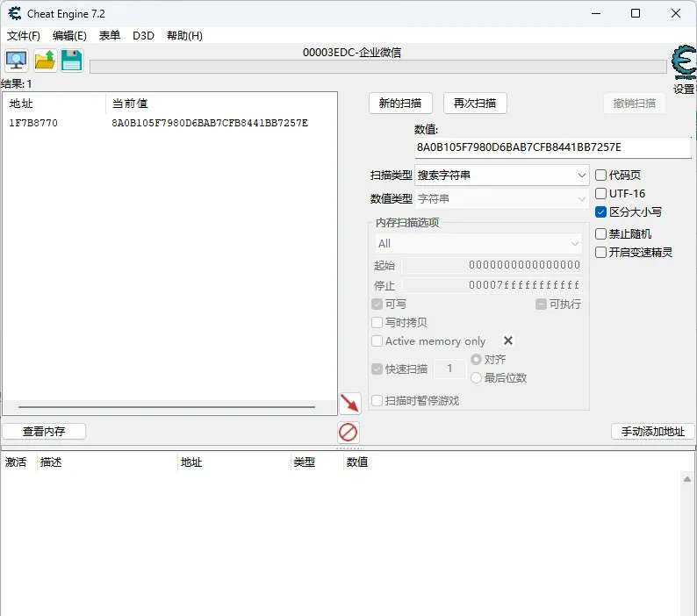697x616 pixels.
Task: Enable the 禁止随机 checkbox
Action: [600, 233]
